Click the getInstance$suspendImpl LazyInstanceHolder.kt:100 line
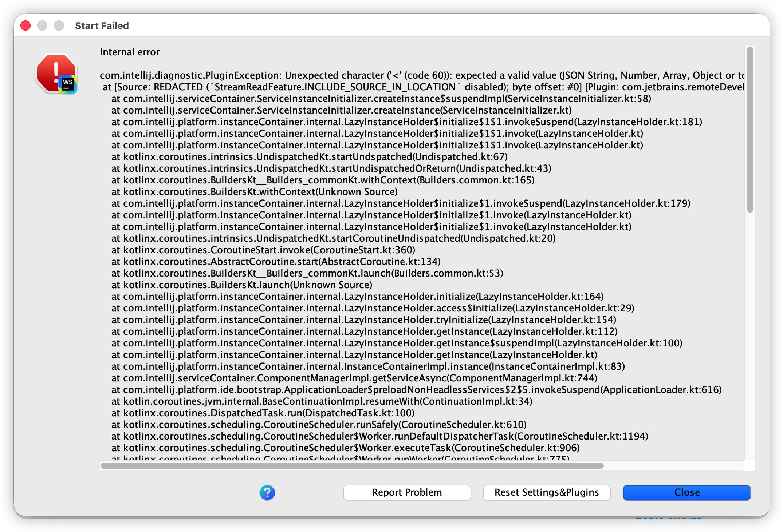Screen dimensions: 783x532 pos(397,343)
